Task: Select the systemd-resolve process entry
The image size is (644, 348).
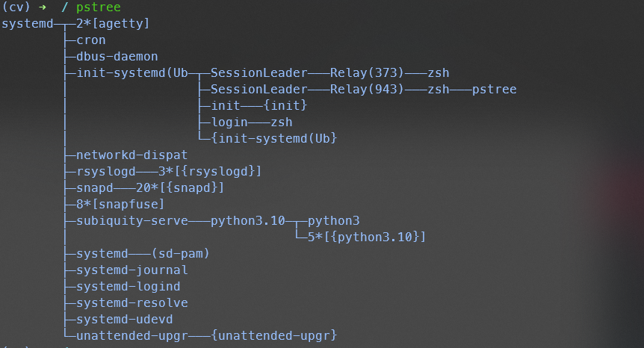Action: (131, 303)
